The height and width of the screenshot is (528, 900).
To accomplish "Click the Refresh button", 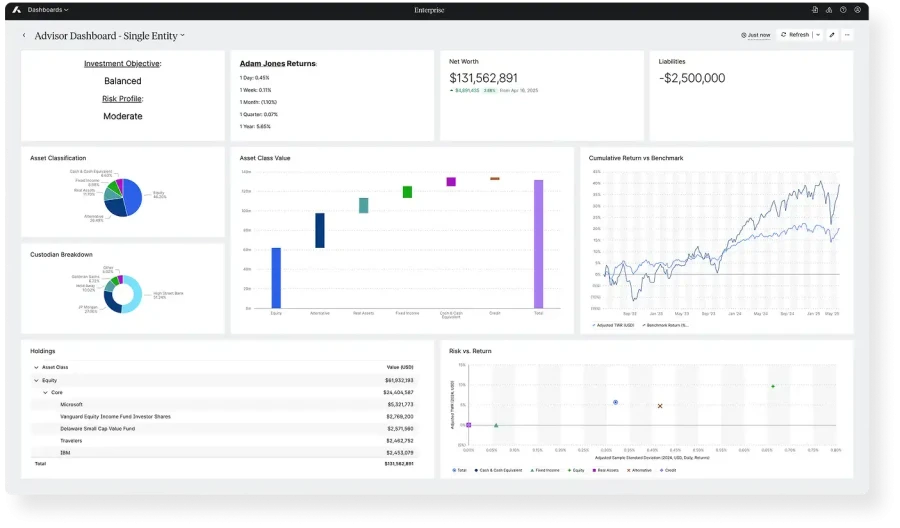I will [795, 35].
